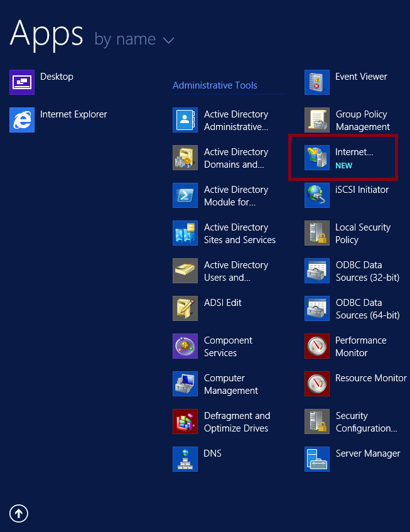Screen dimensions: 410x532
Task: Click the 'Active Directory Administrative...' label
Action: click(x=236, y=121)
